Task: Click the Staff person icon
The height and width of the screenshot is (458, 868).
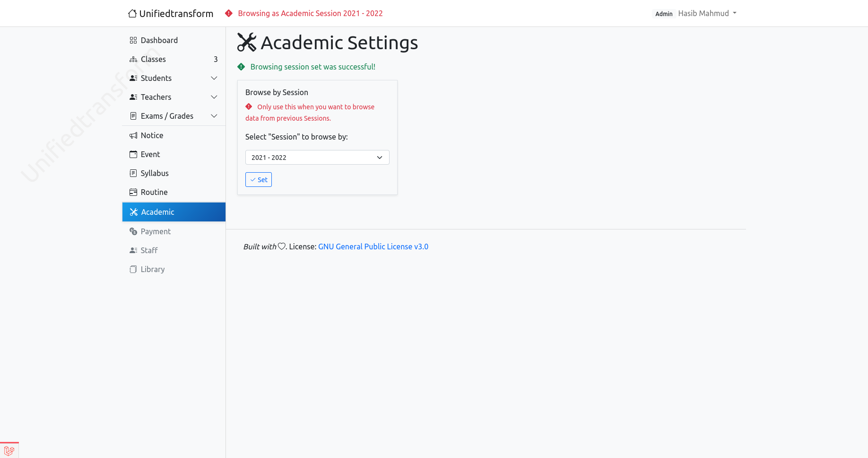Action: point(133,250)
